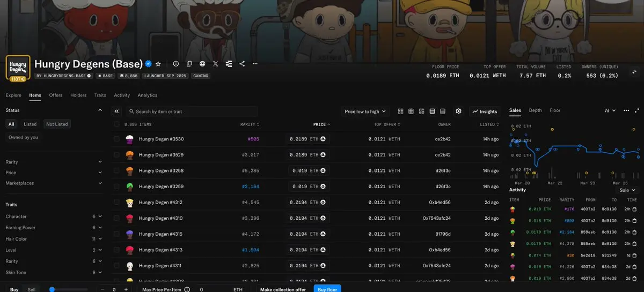Select checkbox for Hungry Degen #4315
This screenshot has height=292, width=644.
(116, 234)
